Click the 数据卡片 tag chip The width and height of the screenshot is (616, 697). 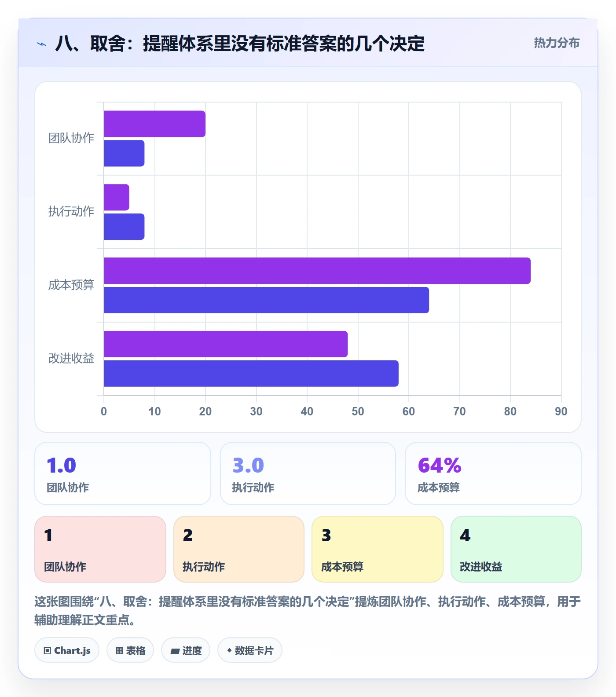click(250, 650)
